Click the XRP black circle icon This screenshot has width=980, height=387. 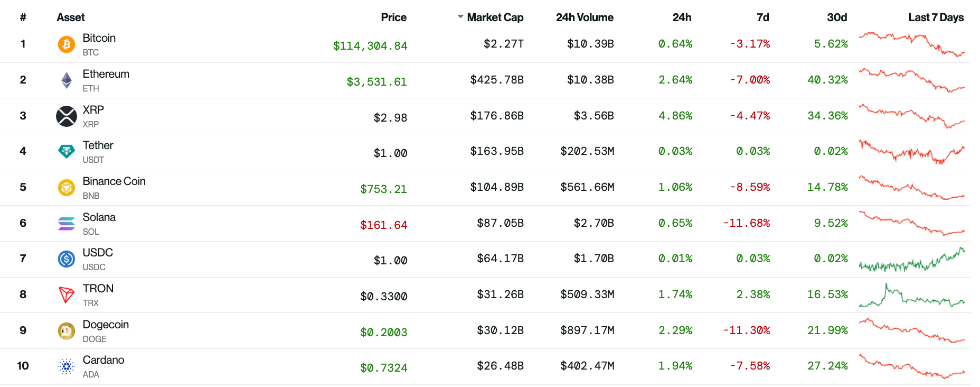coord(67,116)
